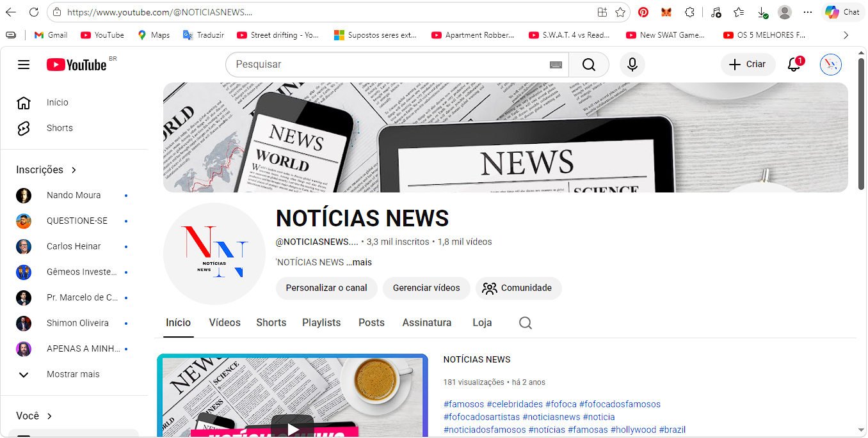Click the magnifying glass search button
The width and height of the screenshot is (868, 438).
[x=589, y=65]
